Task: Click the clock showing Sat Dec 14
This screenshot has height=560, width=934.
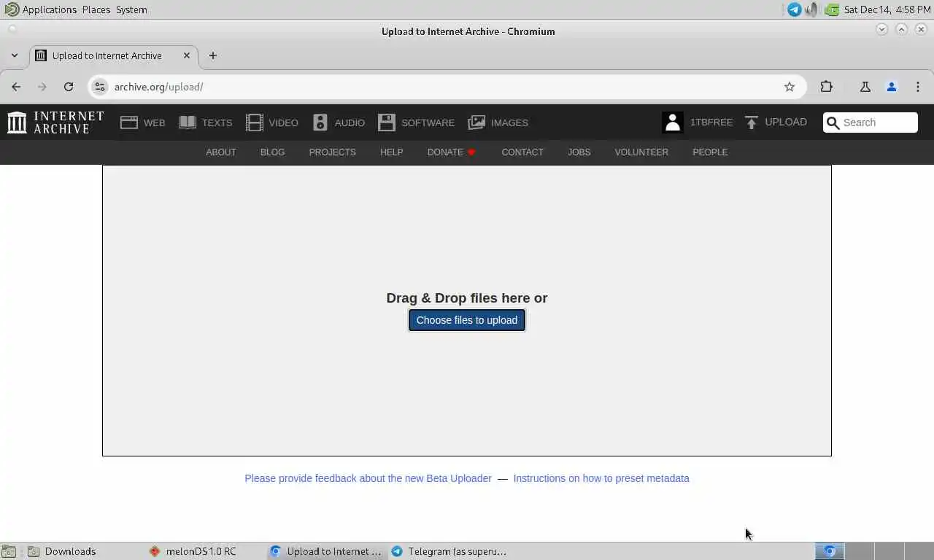Action: (887, 9)
